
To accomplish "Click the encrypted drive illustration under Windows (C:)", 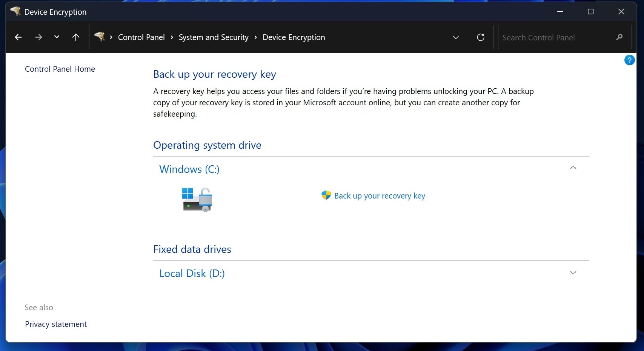I will click(197, 200).
